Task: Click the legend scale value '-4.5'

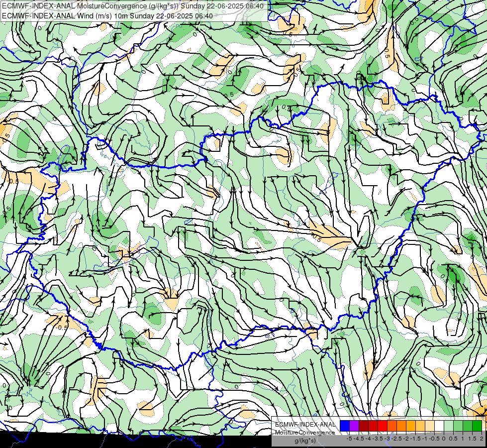Action: tap(359, 439)
